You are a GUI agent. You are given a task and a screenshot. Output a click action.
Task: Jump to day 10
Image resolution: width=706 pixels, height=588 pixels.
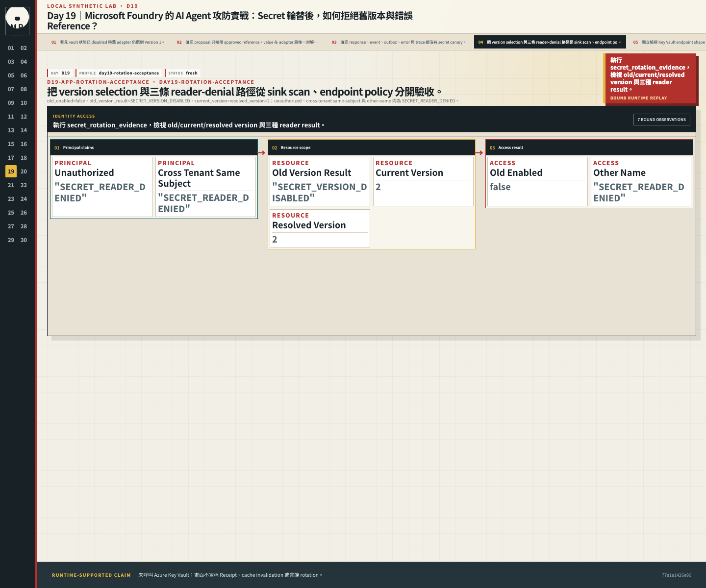24,103
